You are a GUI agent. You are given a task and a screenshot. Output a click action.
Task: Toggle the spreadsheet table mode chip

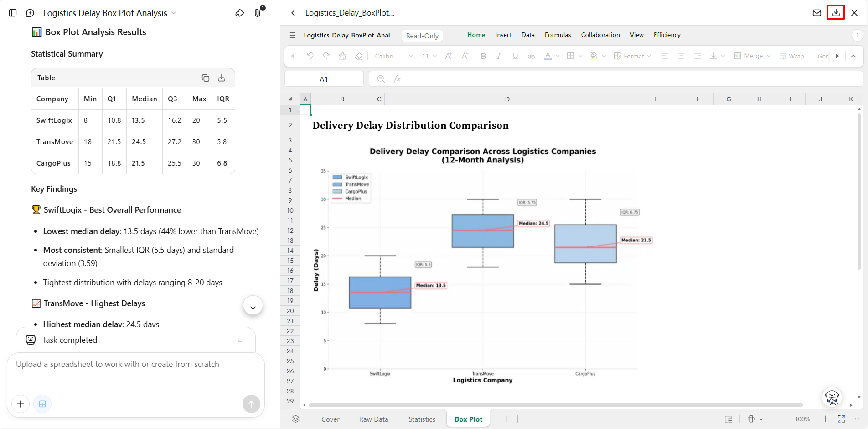click(42, 404)
